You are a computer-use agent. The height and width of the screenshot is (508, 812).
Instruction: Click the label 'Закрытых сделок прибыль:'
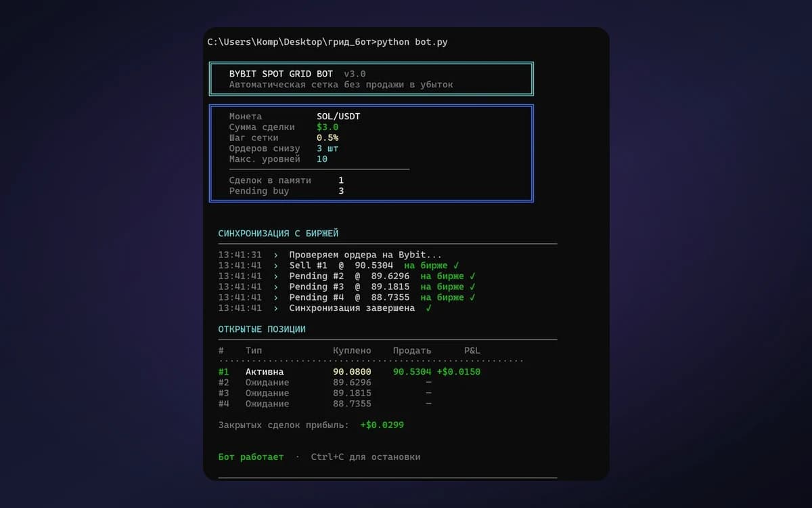284,425
